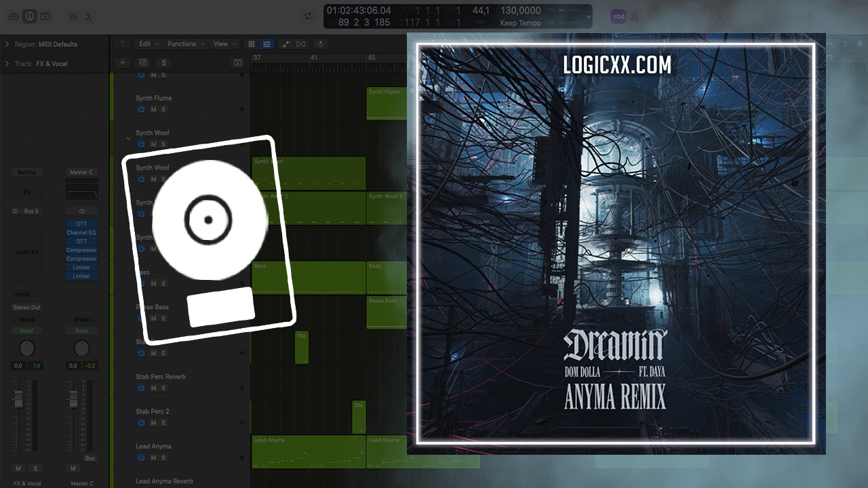Add a new track with plus button
Viewport: 868px width, 488px height.
[122, 62]
